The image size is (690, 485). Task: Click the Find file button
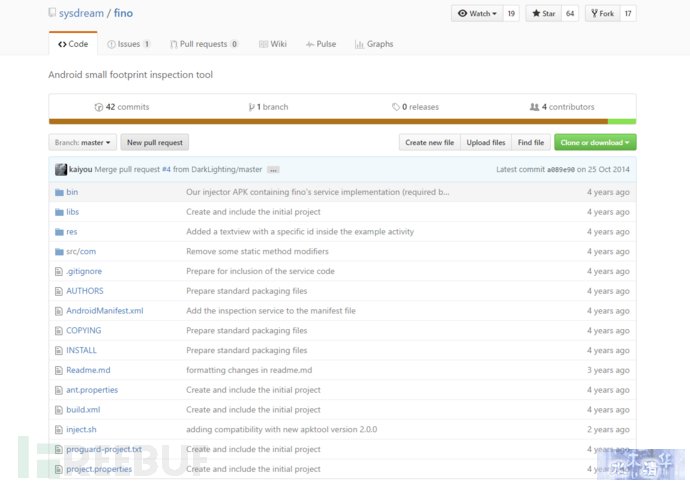(531, 143)
